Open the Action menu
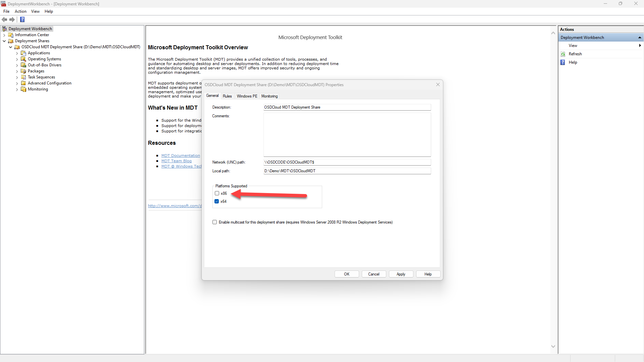Image resolution: width=644 pixels, height=362 pixels. click(x=20, y=11)
